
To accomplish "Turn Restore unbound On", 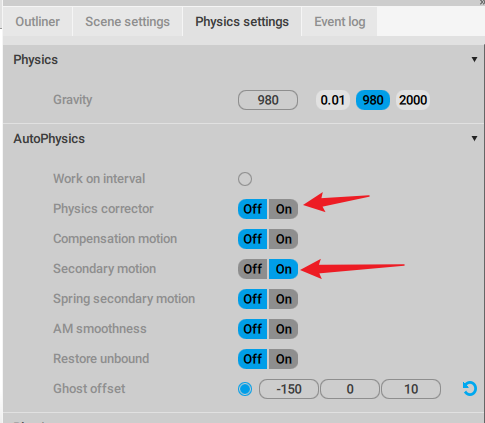I will click(x=284, y=359).
